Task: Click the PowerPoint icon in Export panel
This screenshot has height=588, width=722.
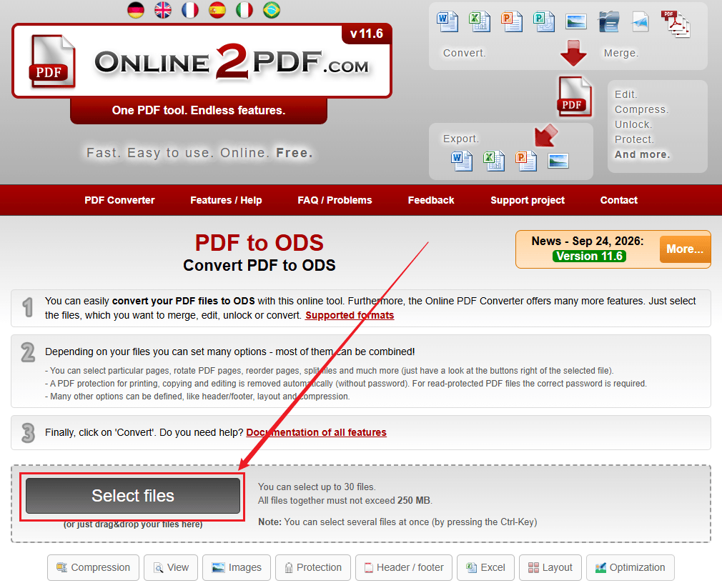Action: tap(526, 161)
